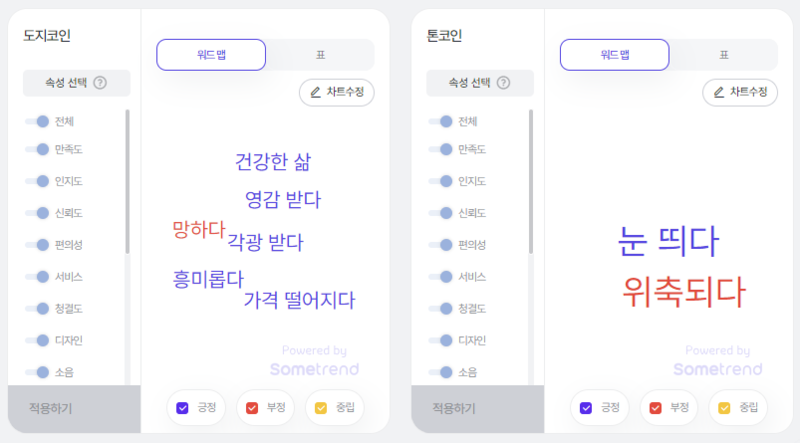Switch to the 표 tab in the 도지코인 panel
This screenshot has width=800, height=443.
click(x=320, y=55)
